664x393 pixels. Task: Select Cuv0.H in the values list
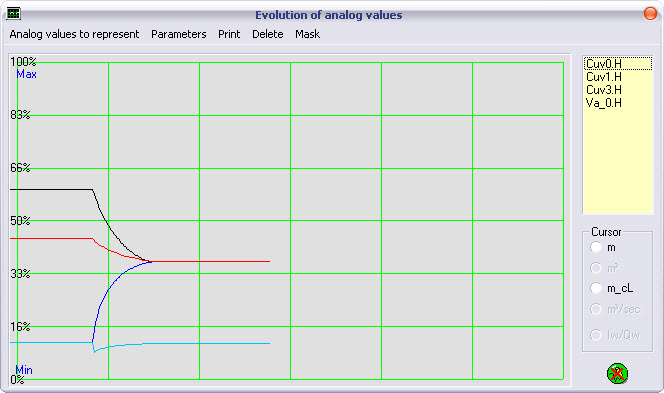point(618,64)
